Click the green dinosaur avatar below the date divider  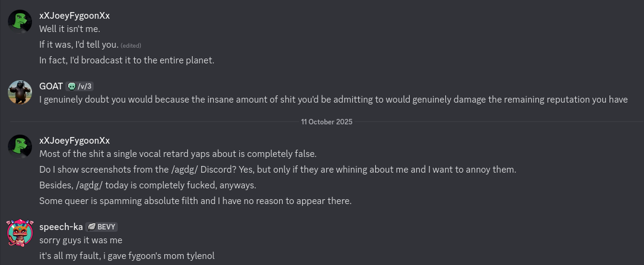(x=20, y=147)
